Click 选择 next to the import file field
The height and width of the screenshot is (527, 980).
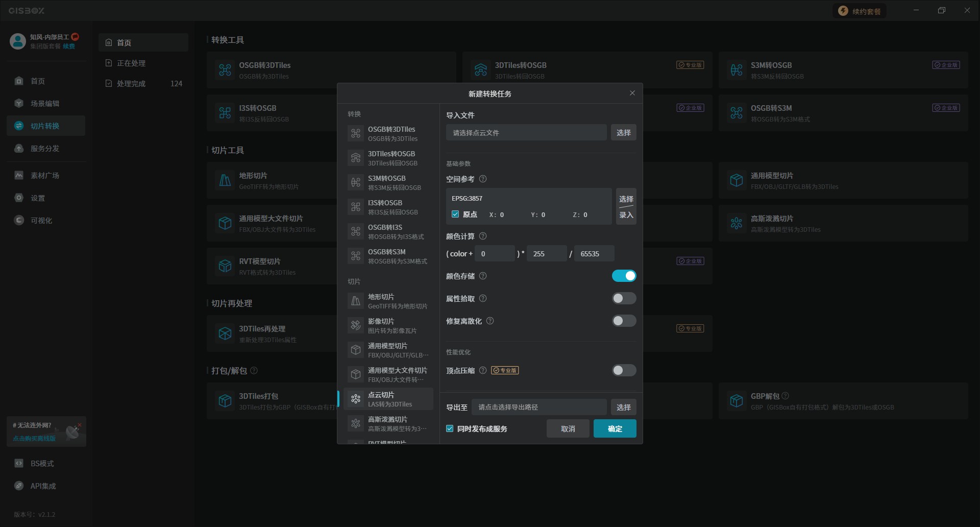pos(623,133)
